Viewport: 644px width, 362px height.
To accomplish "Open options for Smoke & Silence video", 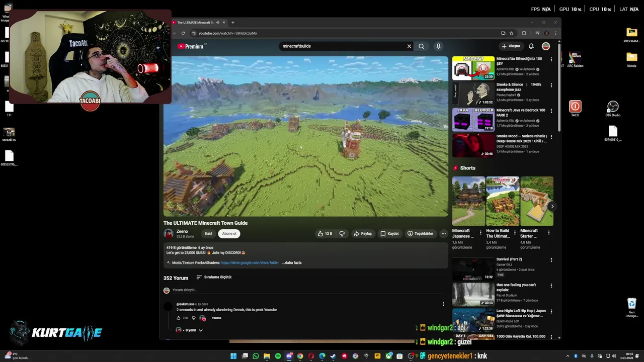I will [x=551, y=85].
